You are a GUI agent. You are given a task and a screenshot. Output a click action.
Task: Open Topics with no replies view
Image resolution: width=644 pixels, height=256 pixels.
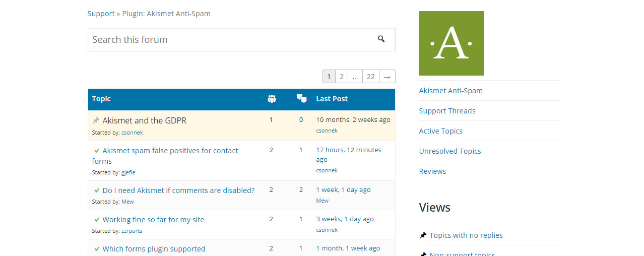466,235
